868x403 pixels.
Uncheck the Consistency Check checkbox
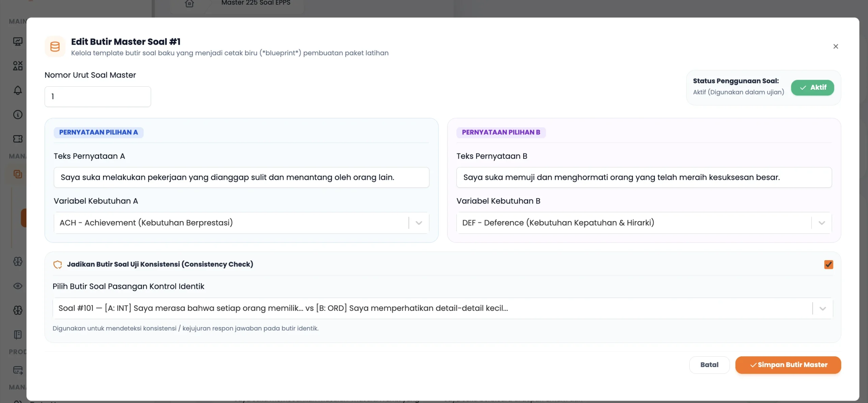pyautogui.click(x=828, y=264)
